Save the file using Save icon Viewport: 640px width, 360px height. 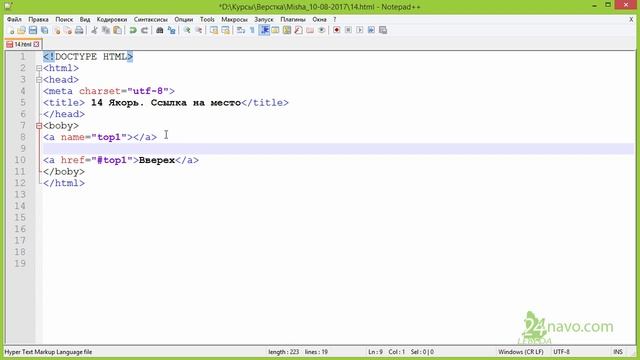pos(33,30)
